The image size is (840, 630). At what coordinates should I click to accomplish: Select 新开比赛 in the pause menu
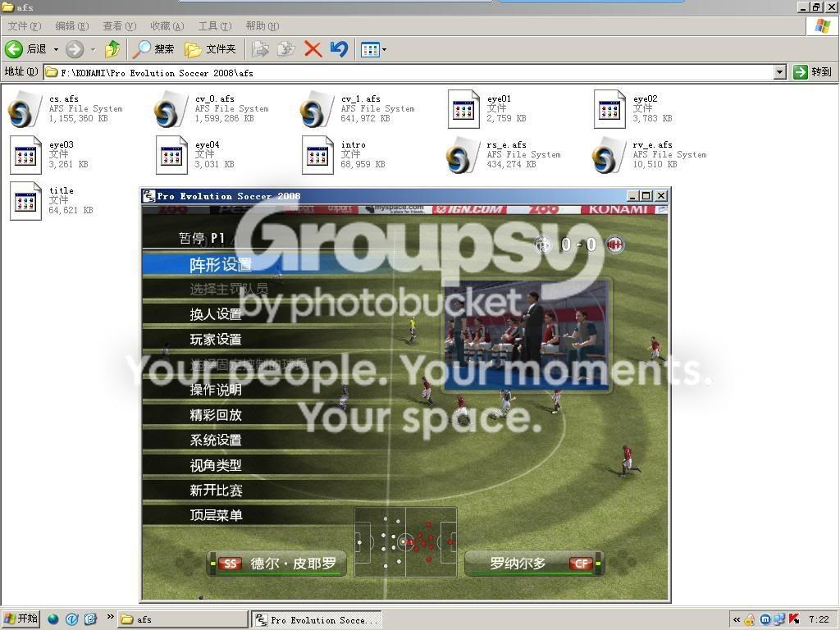click(x=216, y=491)
